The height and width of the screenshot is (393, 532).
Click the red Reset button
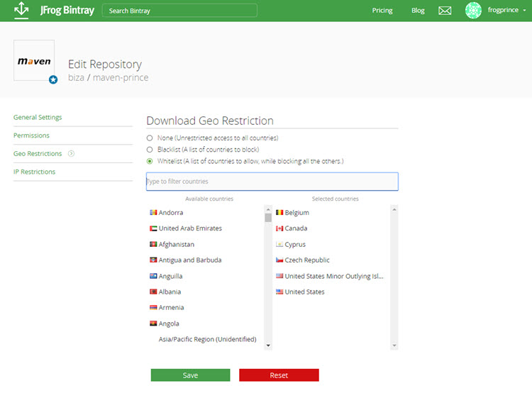[x=279, y=375]
